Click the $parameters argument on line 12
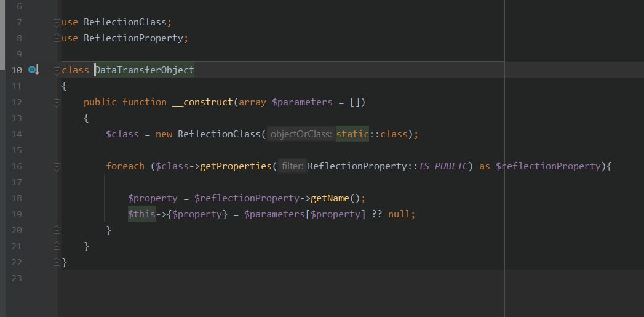644x317 pixels. tap(302, 102)
